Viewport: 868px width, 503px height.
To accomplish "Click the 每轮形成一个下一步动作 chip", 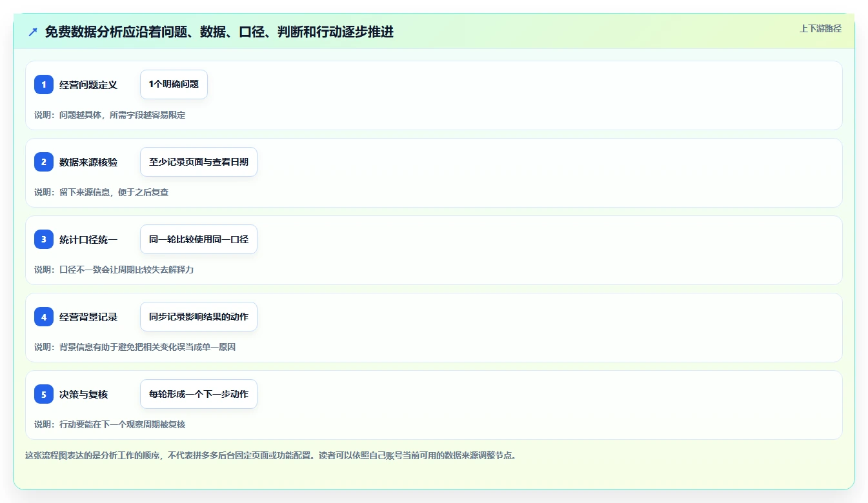I will click(199, 394).
